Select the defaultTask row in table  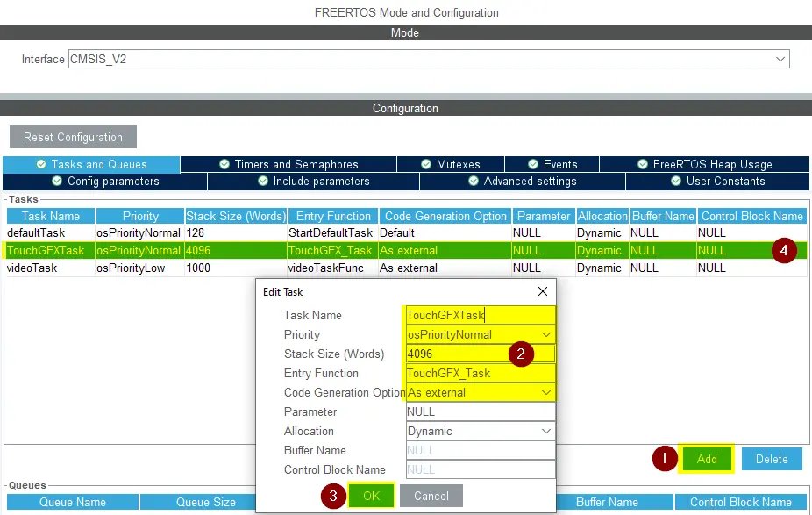point(49,233)
